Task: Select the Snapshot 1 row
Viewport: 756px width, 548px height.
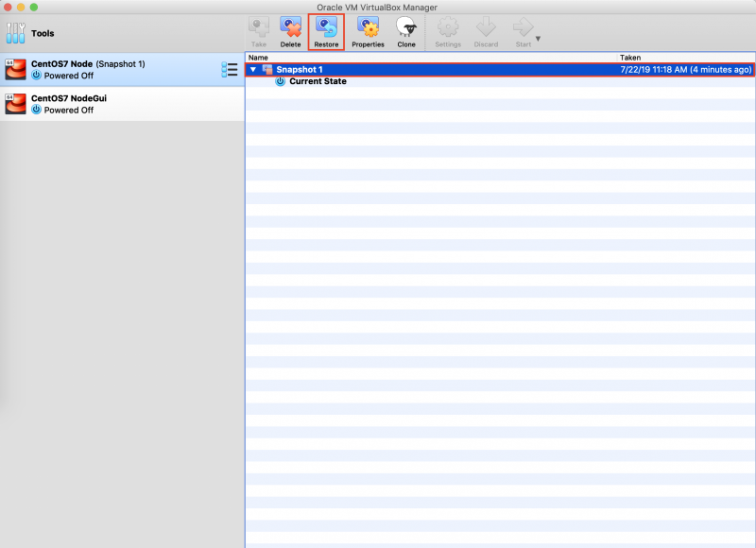Action: [500, 69]
